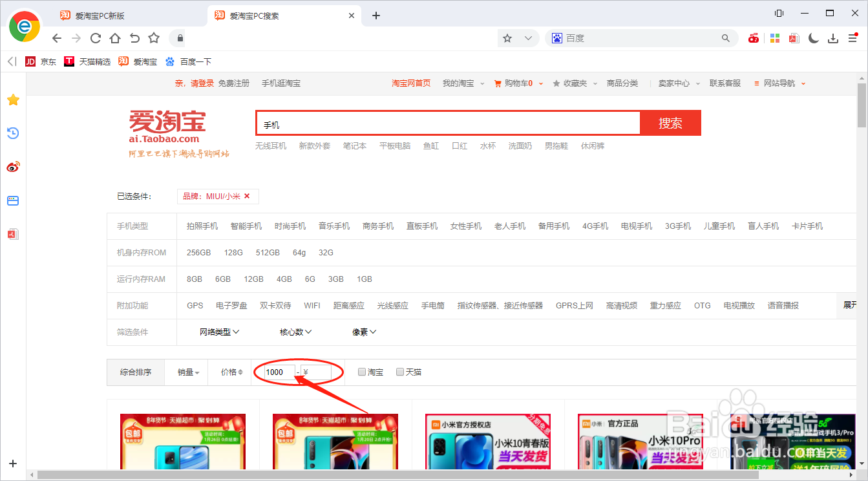
Task: Add sidebar app with plus icon
Action: (13, 464)
